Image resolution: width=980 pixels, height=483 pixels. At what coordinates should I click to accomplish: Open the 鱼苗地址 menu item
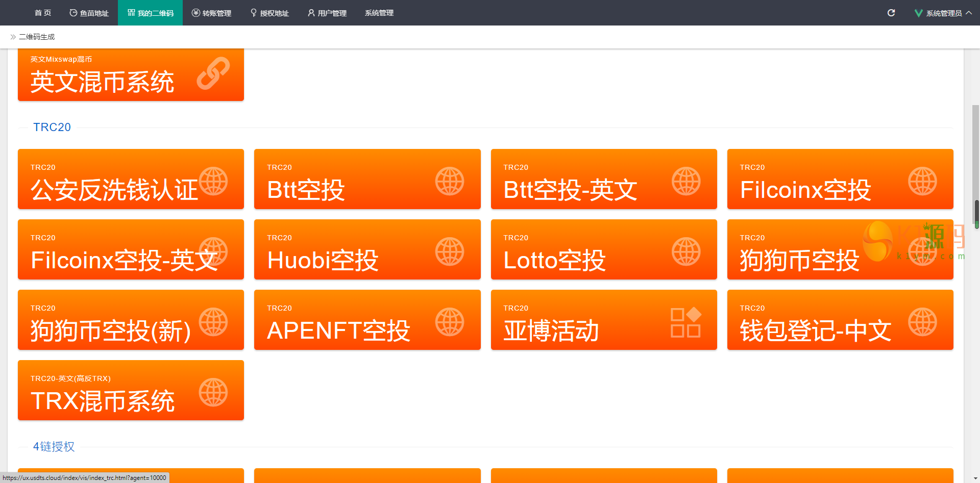[89, 13]
